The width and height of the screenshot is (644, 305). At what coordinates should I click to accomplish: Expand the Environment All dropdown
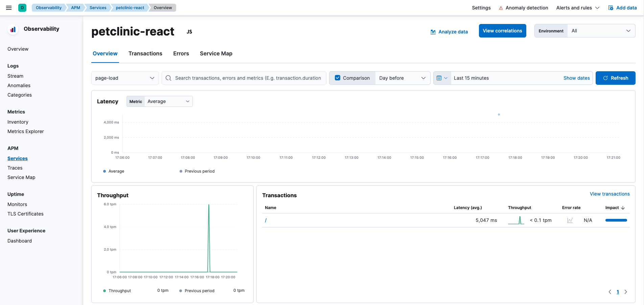pos(601,31)
